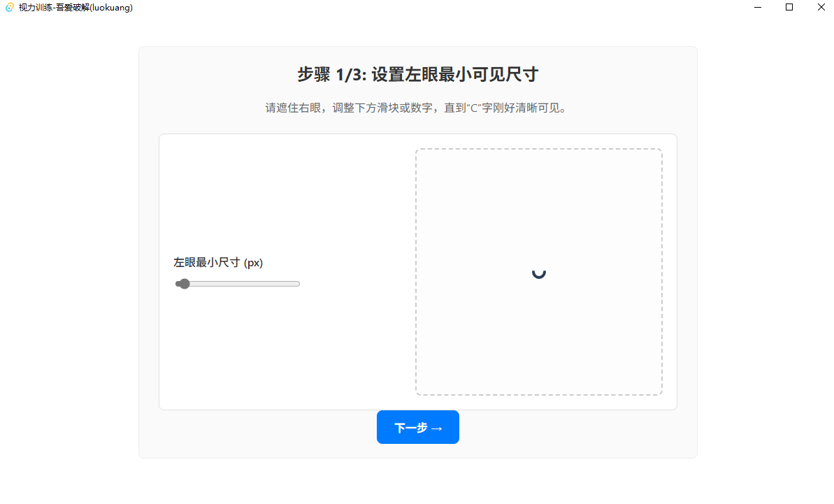
Task: Click the 左眼最小尺寸 label
Action: point(207,263)
